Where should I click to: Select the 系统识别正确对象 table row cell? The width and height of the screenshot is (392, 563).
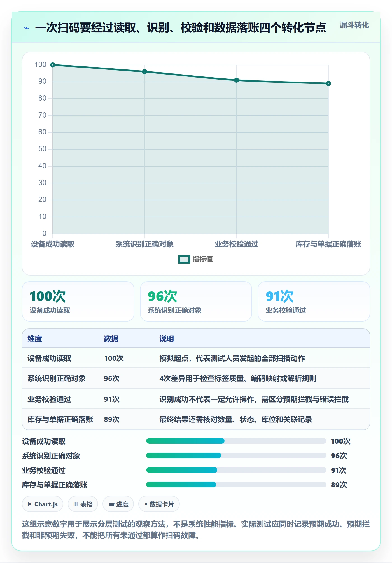click(x=57, y=378)
